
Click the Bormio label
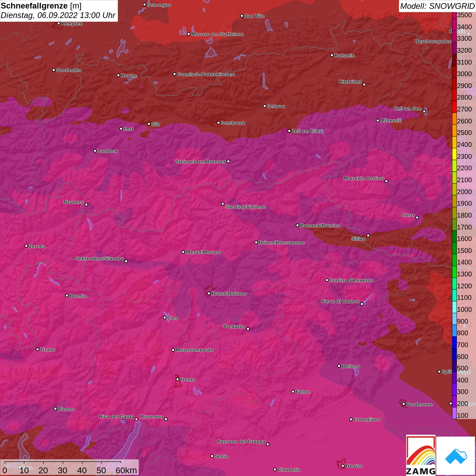(78, 296)
